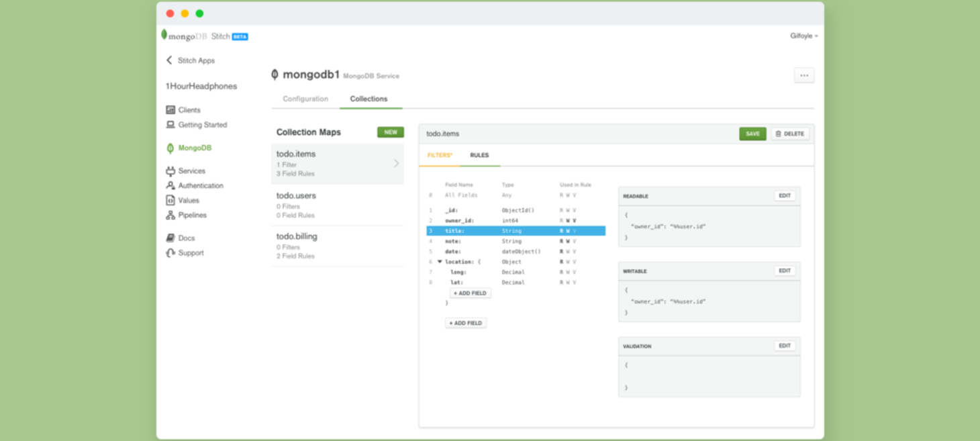The image size is (980, 441).
Task: Open the Authentication sidebar link
Action: (x=201, y=185)
